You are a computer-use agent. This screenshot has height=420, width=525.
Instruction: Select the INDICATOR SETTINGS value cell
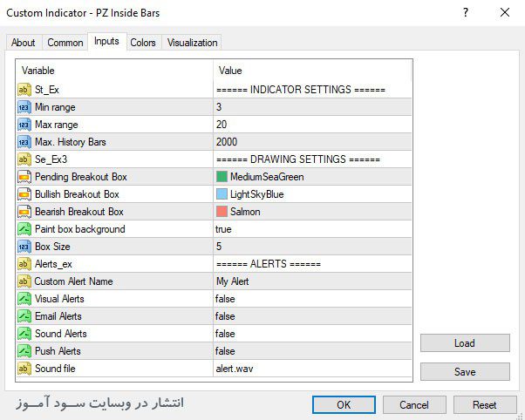tap(313, 90)
